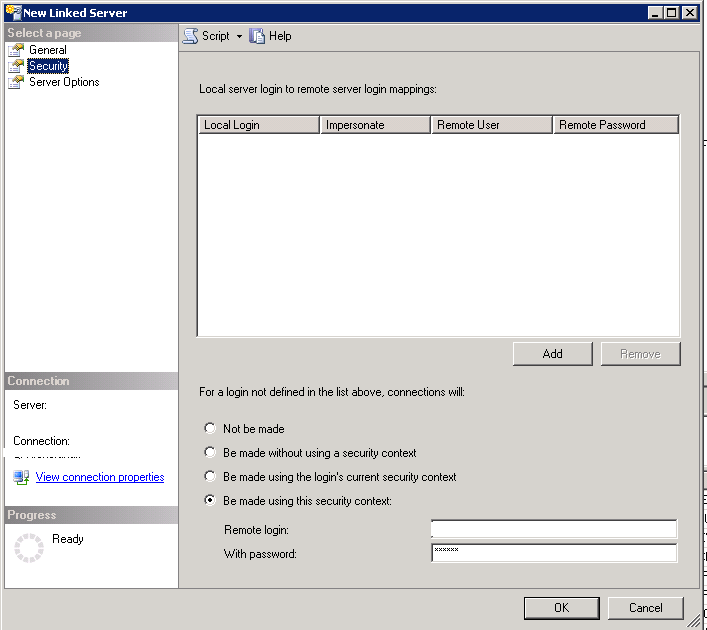Click the Help toolbar icon
Viewport: 707px width, 630px height.
pyautogui.click(x=258, y=36)
